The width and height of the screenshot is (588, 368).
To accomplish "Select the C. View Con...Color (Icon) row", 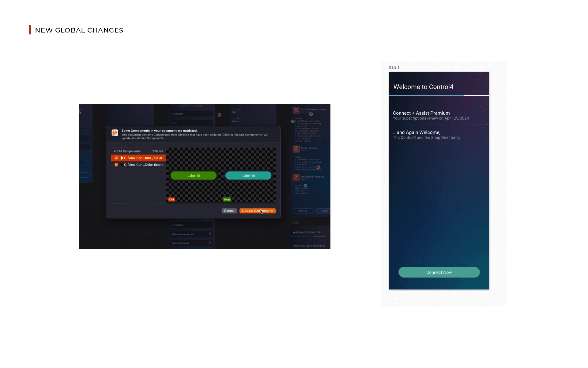I will coord(143,165).
